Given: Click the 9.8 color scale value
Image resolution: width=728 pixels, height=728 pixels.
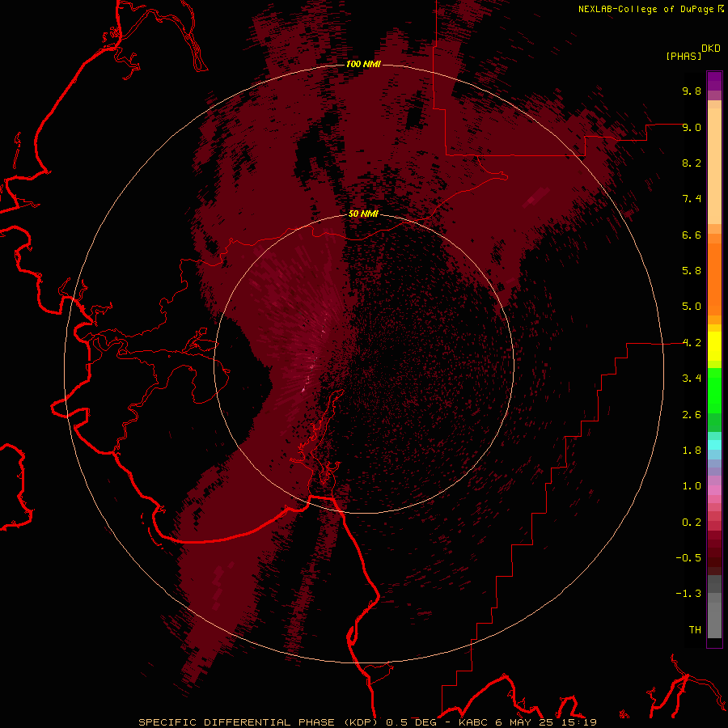Looking at the screenshot, I should [x=692, y=91].
